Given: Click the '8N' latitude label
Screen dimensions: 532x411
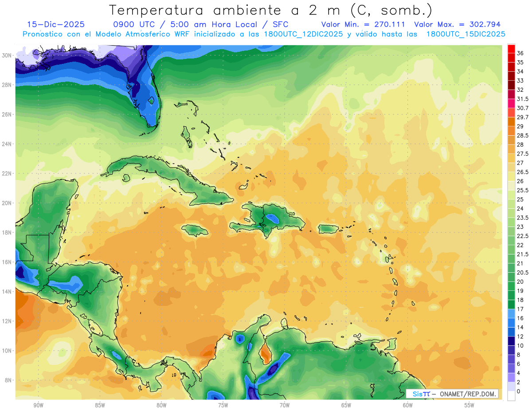Looking at the screenshot, I should (x=8, y=380).
